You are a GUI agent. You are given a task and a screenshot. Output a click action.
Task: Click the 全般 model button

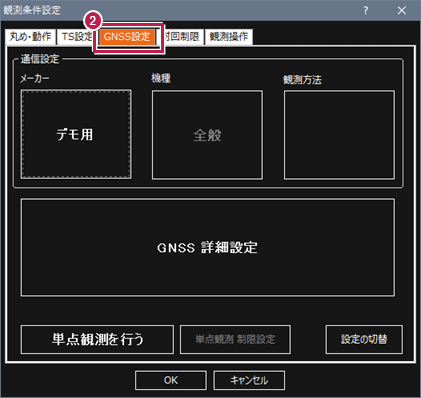(x=207, y=135)
